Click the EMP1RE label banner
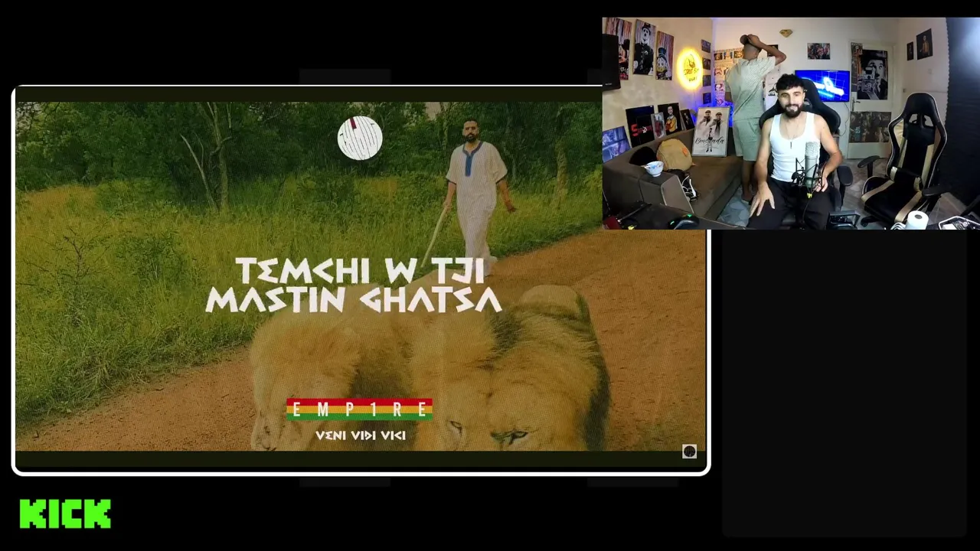 click(x=359, y=409)
